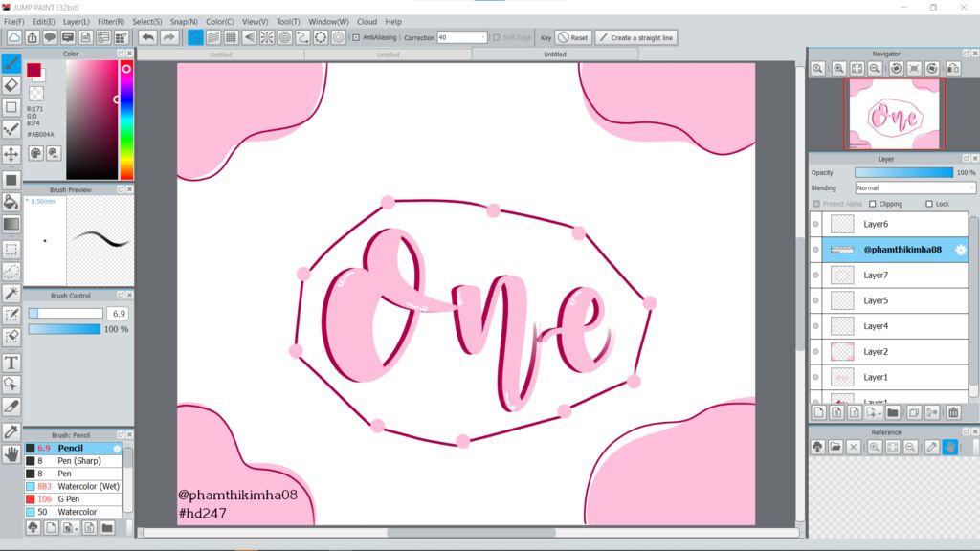Activate the Hand pan tool
The image size is (980, 551).
click(x=11, y=454)
